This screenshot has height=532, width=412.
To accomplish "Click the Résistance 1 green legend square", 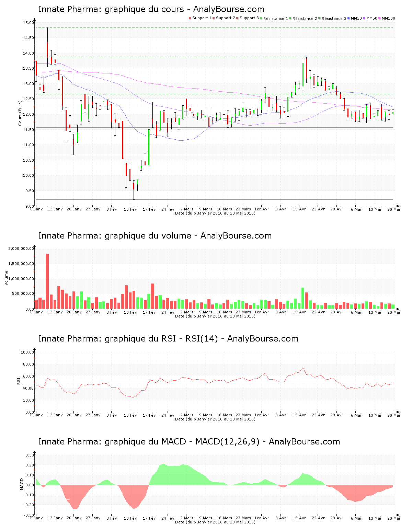I will 261,18.
